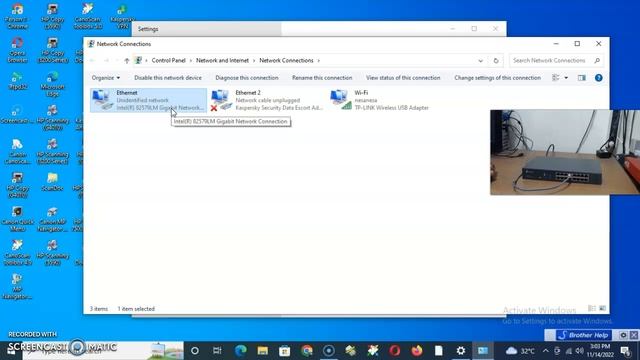Click the Forward navigation arrow
This screenshot has height=360, width=640.
click(x=106, y=60)
